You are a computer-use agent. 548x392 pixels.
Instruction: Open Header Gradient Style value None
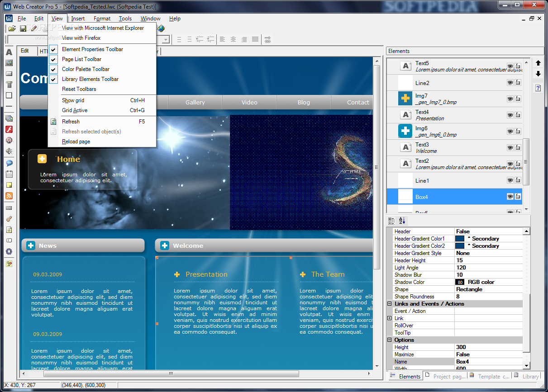tap(488, 253)
